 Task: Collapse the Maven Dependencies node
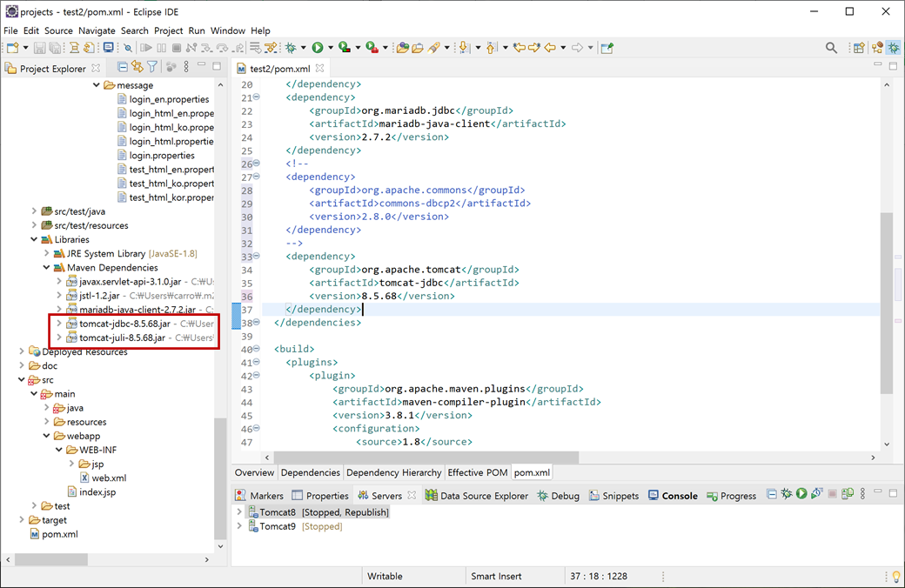(x=47, y=267)
